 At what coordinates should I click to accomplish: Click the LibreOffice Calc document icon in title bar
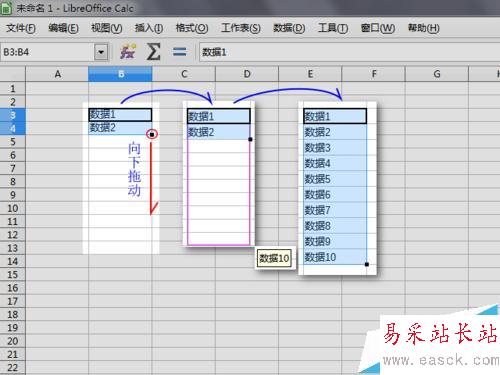(x=6, y=8)
